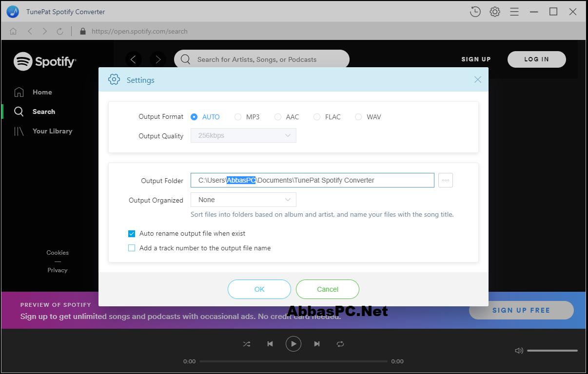Open the hamburger menu in title bar
The height and width of the screenshot is (374, 588).
pos(514,12)
